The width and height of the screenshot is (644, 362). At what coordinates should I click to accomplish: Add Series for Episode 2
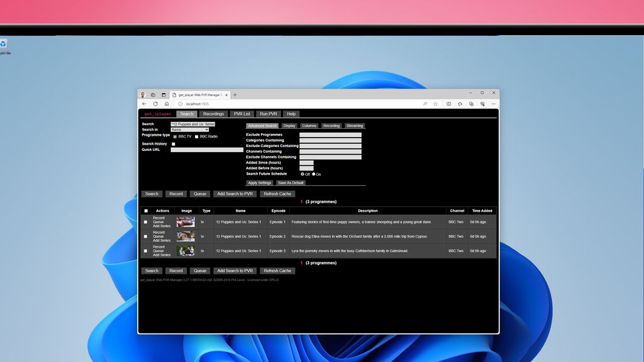(x=161, y=240)
